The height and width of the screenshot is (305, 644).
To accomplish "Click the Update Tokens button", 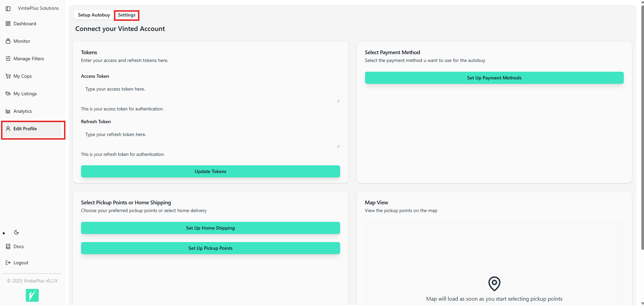I will (x=210, y=171).
